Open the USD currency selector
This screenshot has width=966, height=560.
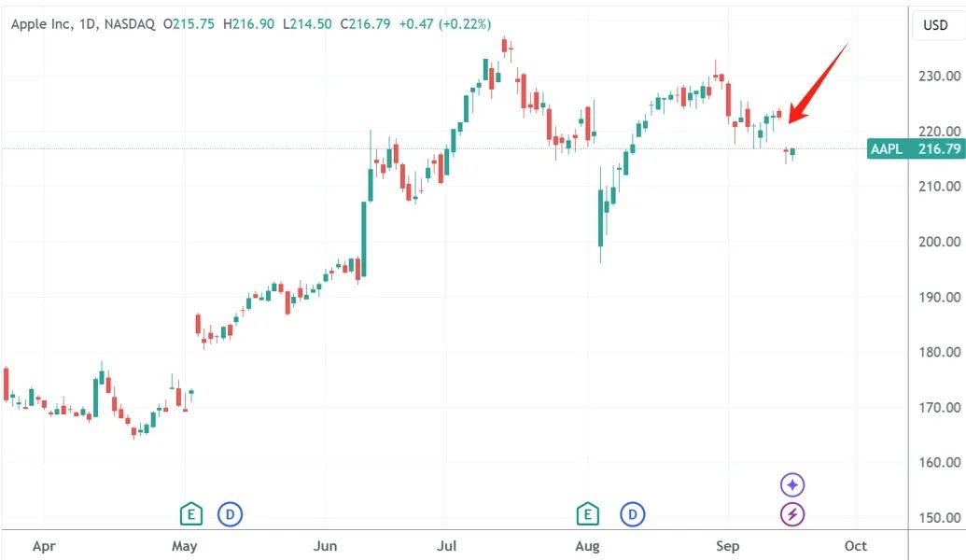pos(935,25)
